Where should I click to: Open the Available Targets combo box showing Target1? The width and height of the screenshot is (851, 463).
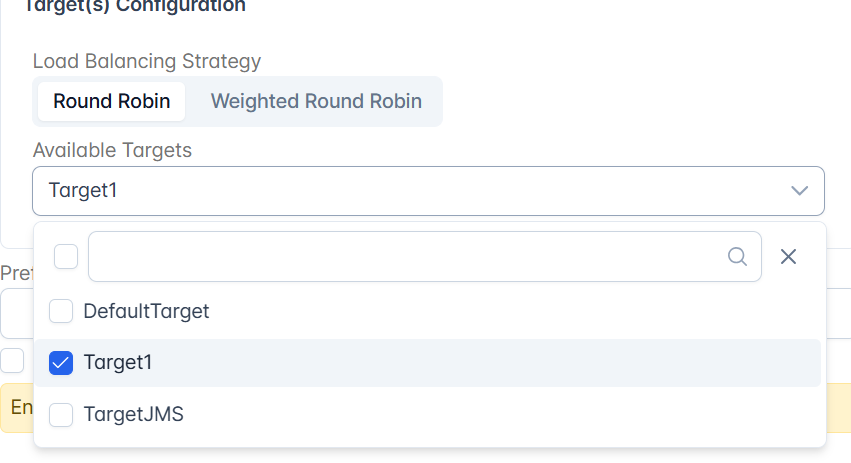pyautogui.click(x=428, y=191)
